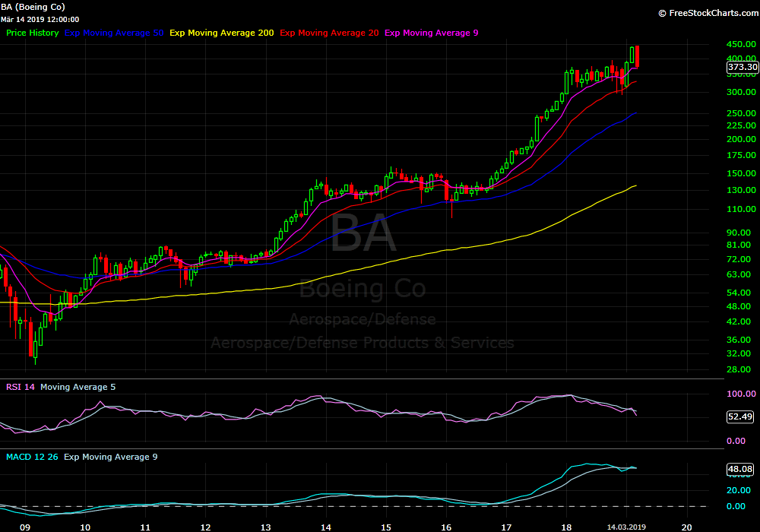
Task: Click the year 10 on time axis
Action: (x=85, y=527)
